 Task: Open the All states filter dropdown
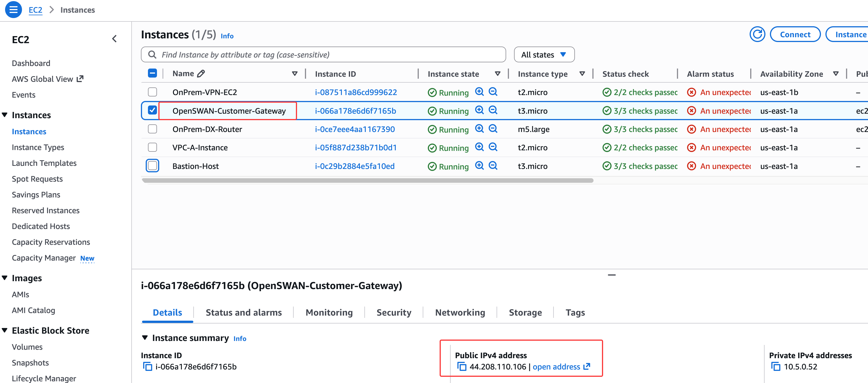(x=544, y=55)
